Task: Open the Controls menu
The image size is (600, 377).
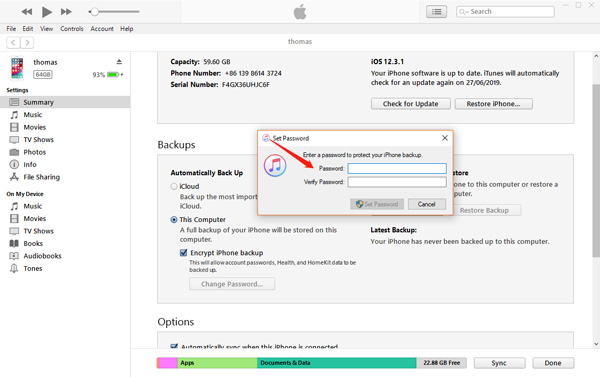Action: click(x=72, y=29)
